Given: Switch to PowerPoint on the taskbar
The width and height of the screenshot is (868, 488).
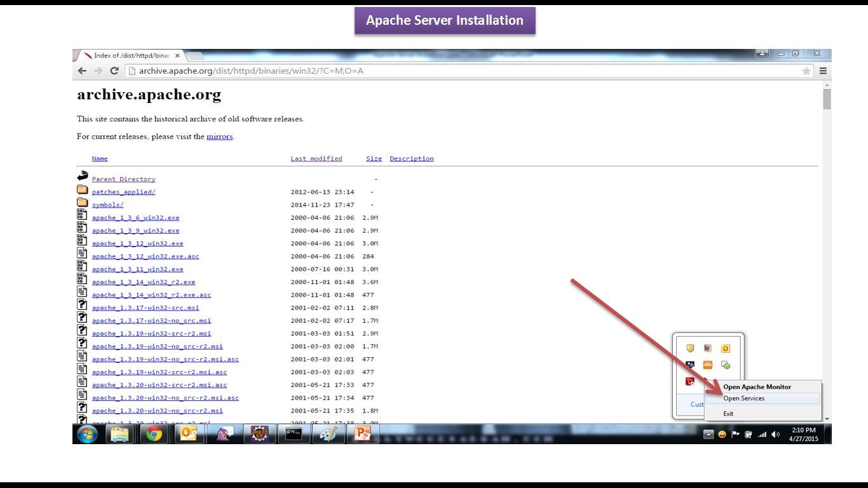Looking at the screenshot, I should click(x=362, y=435).
